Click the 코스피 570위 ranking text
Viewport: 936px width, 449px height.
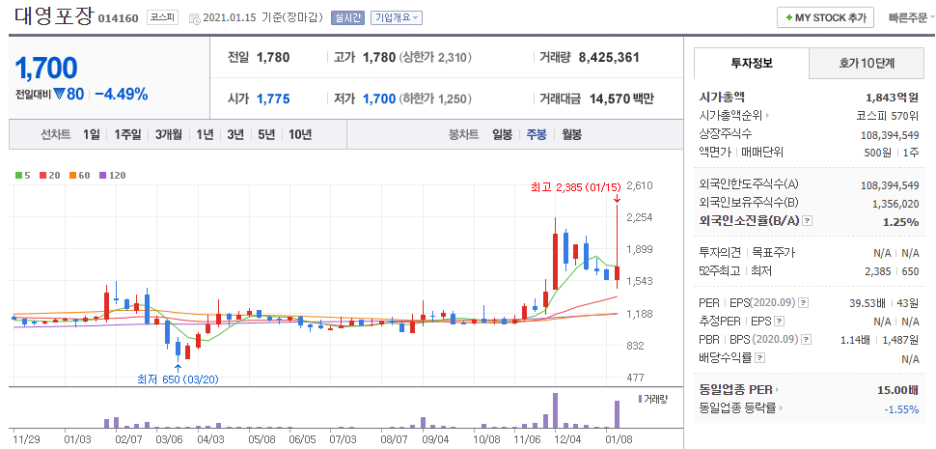coord(887,116)
